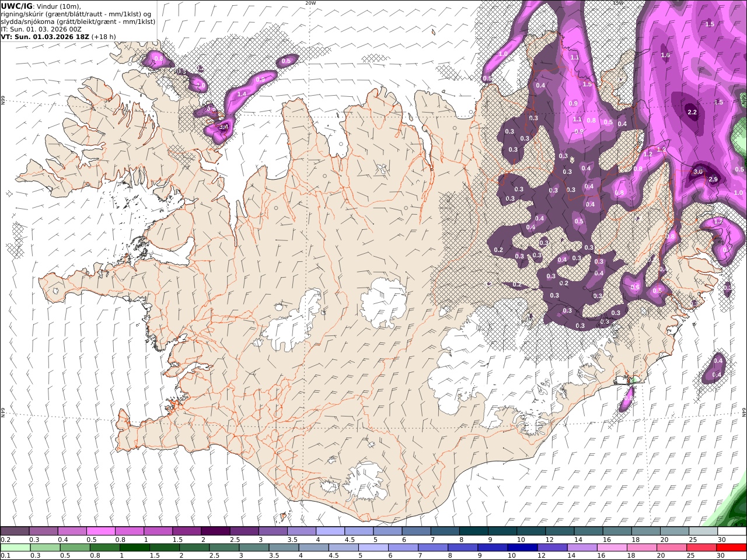Screen dimensions: 747x560
Task: Pick the lower legend swatch labeled 4
Action: coord(313,547)
